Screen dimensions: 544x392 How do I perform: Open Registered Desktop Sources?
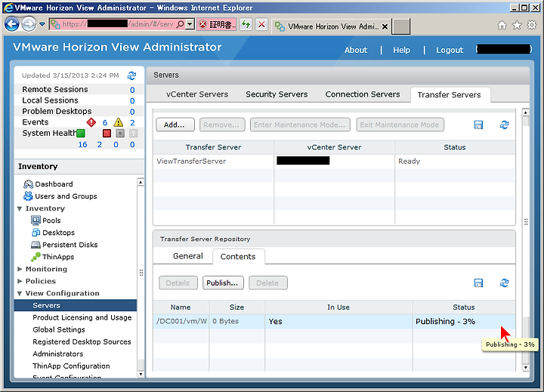pyautogui.click(x=82, y=342)
